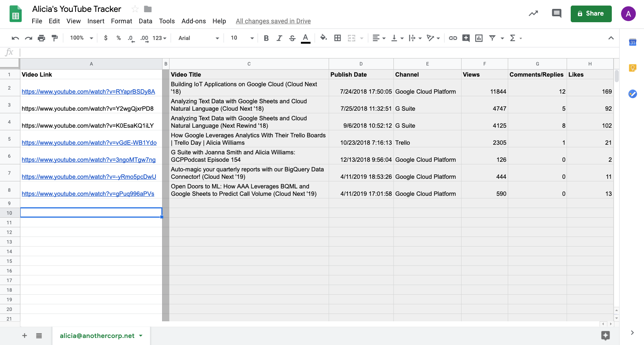
Task: Open the gPuq996aPVs YouTube link
Action: (88, 194)
